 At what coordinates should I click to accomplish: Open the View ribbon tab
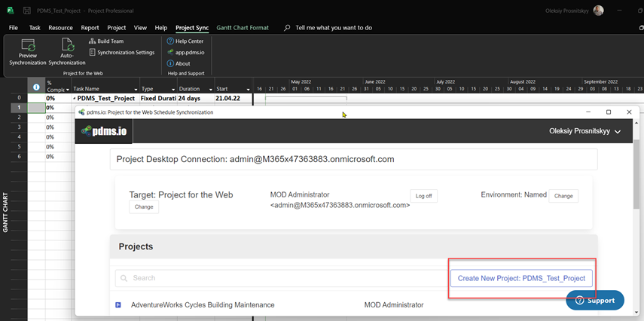point(140,28)
